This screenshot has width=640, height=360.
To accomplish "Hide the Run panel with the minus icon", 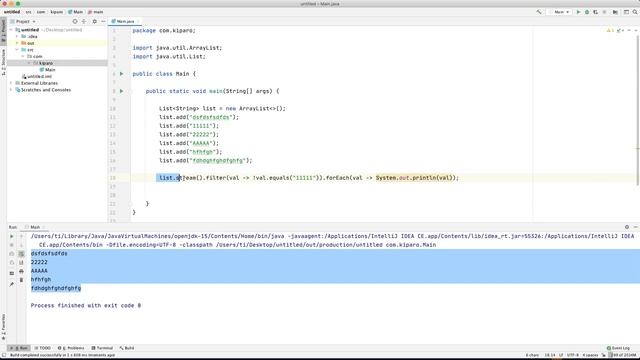I will click(636, 227).
